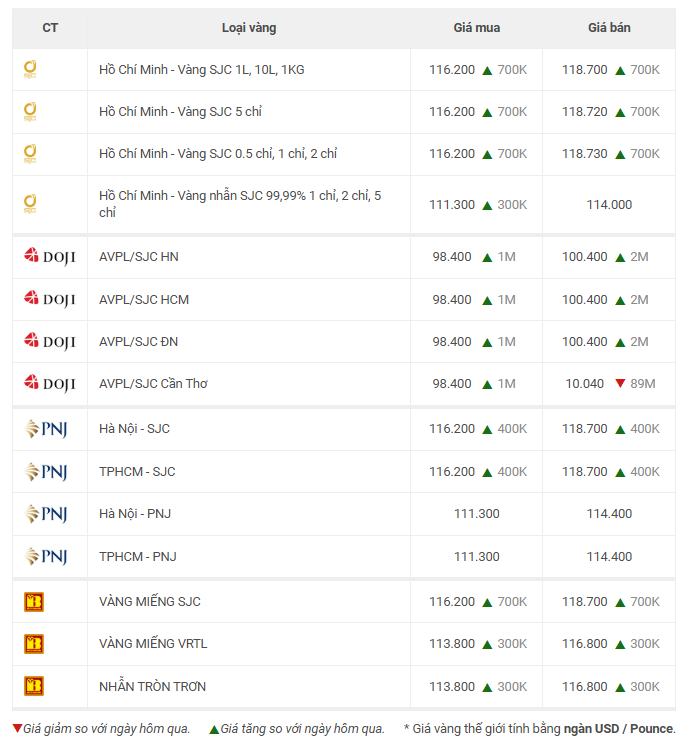The image size is (688, 747).
Task: Click the Giá mua column header
Action: click(x=476, y=28)
